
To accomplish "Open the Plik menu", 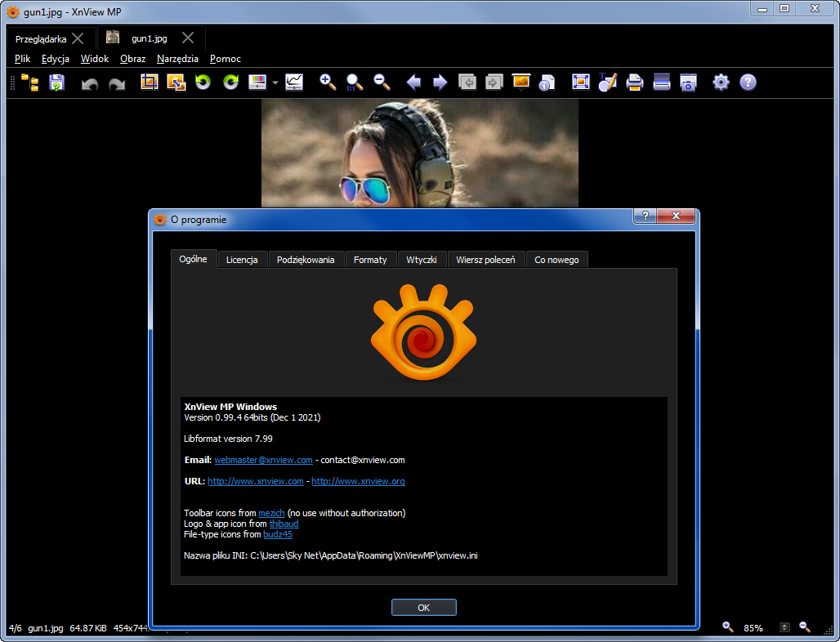I will click(23, 59).
